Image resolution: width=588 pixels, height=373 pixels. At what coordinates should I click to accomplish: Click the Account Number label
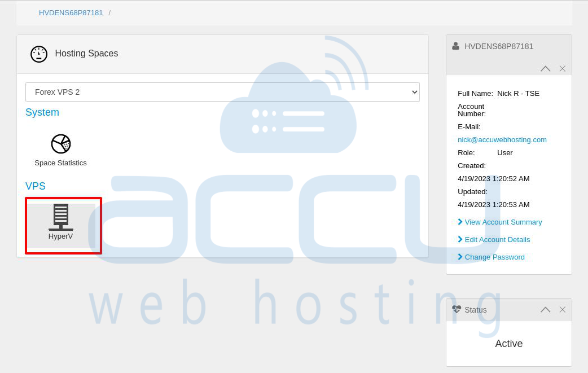click(x=472, y=110)
